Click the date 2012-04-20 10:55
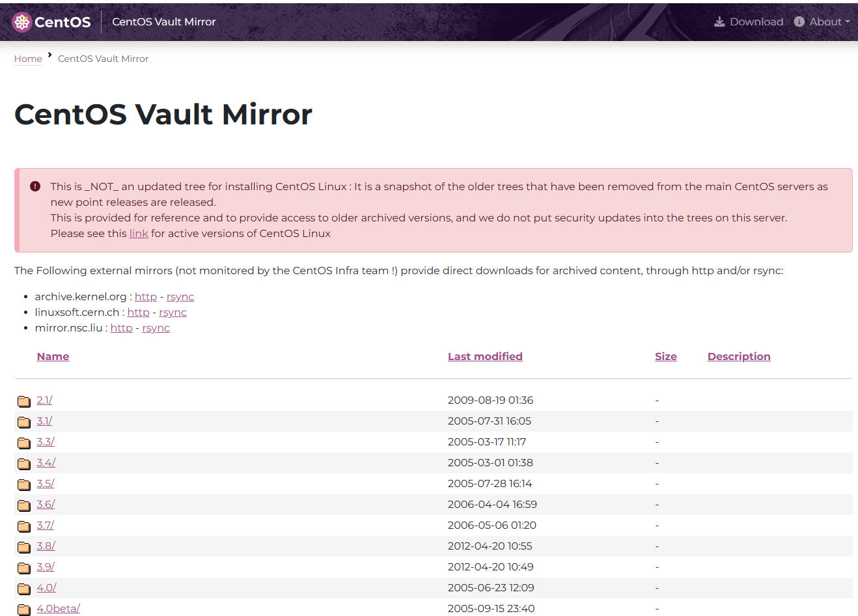The image size is (858, 616). [x=490, y=546]
